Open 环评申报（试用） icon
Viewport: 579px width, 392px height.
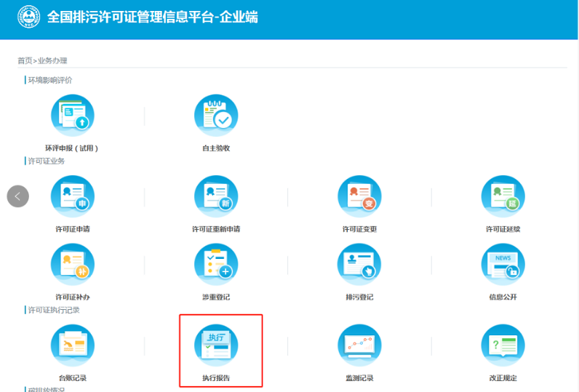click(x=72, y=116)
